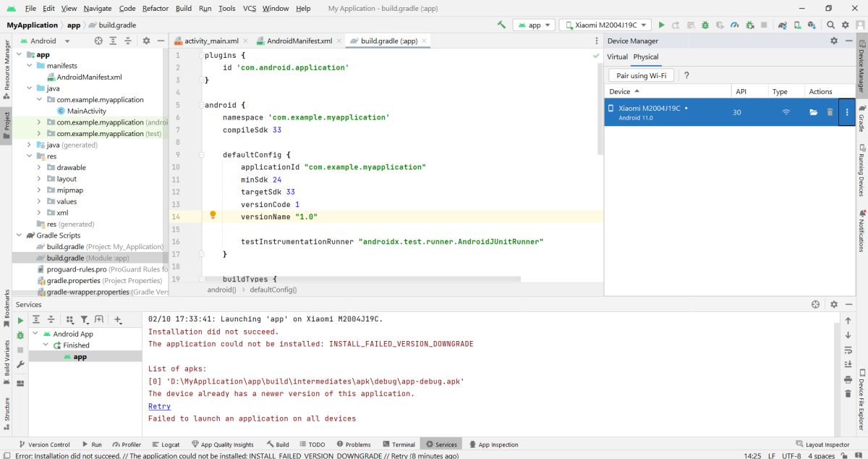
Task: Click Expand All icon in Services toolbar
Action: 36,319
